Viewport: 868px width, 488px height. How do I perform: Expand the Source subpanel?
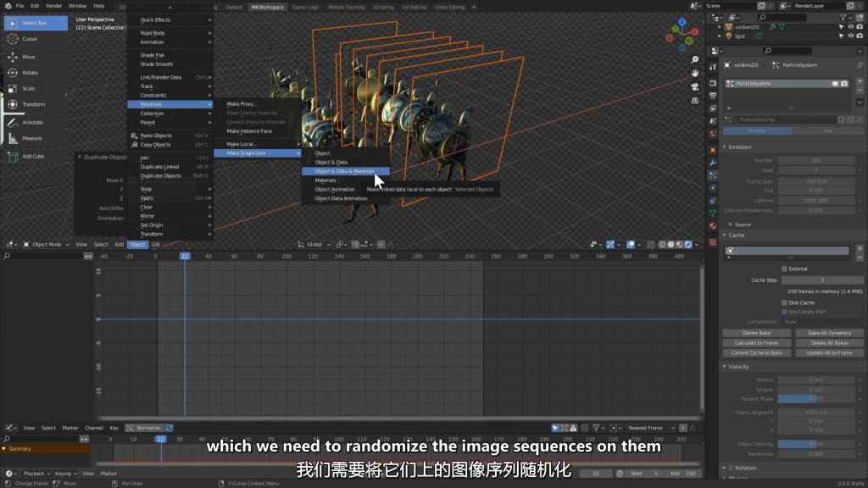743,225
